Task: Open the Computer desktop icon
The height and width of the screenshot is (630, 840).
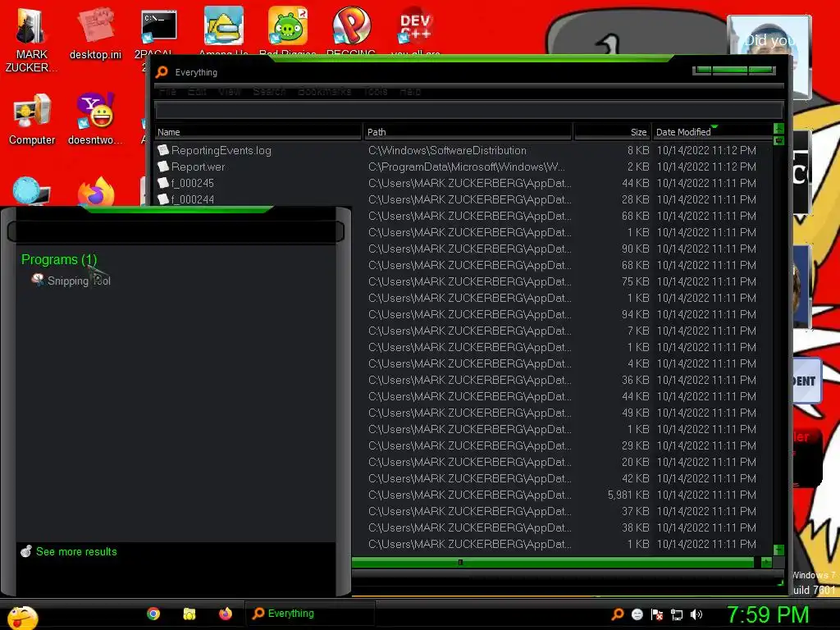Action: coord(32,119)
